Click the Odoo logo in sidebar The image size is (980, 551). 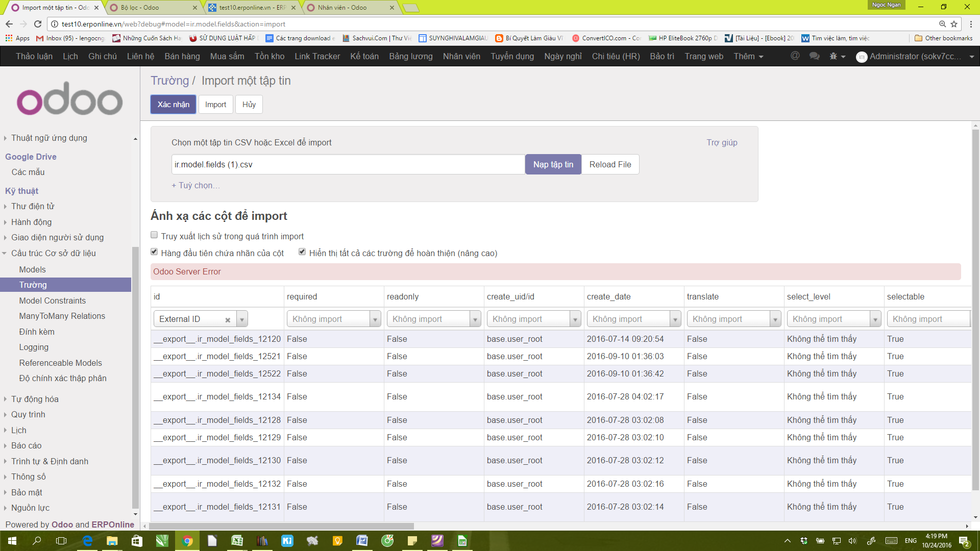[x=70, y=98]
